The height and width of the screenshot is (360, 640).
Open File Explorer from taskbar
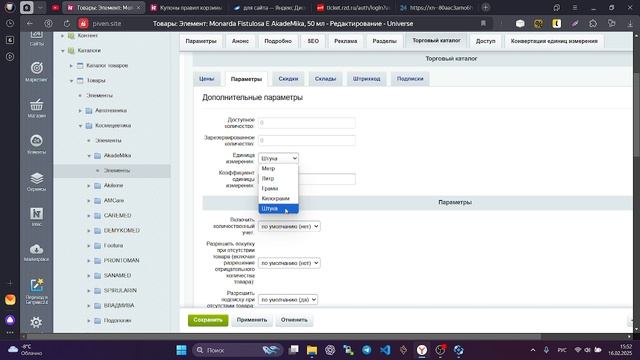point(312,350)
